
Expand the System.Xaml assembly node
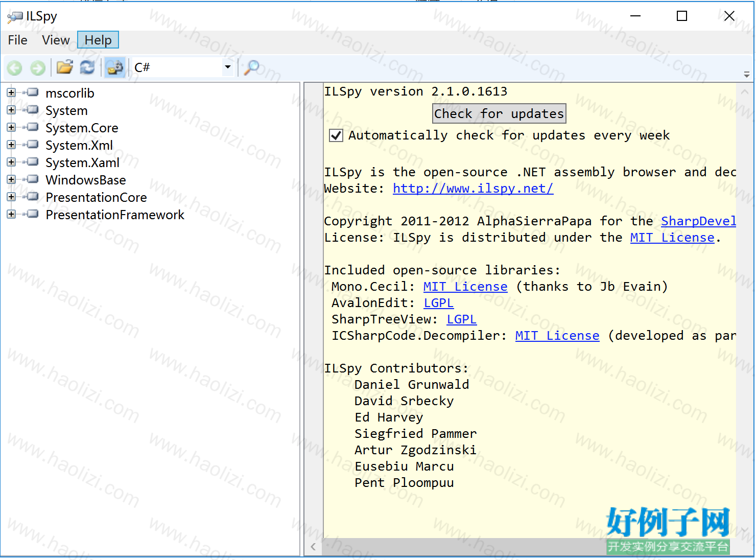(11, 162)
